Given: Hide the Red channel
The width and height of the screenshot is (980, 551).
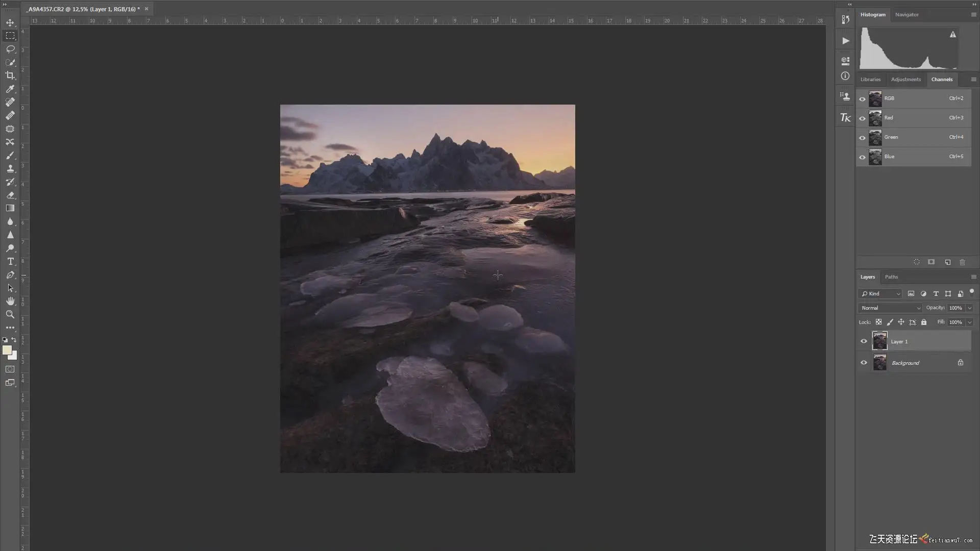Looking at the screenshot, I should (x=862, y=118).
